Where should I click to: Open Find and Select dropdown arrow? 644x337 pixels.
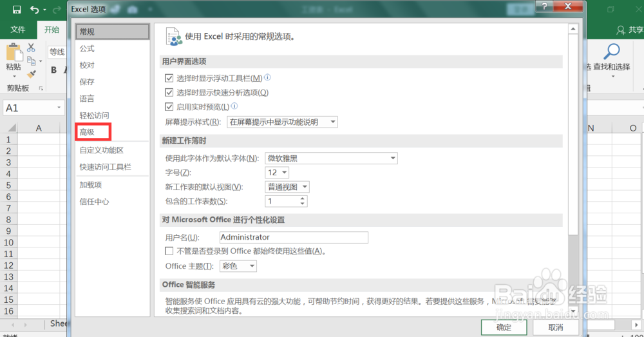coord(613,77)
